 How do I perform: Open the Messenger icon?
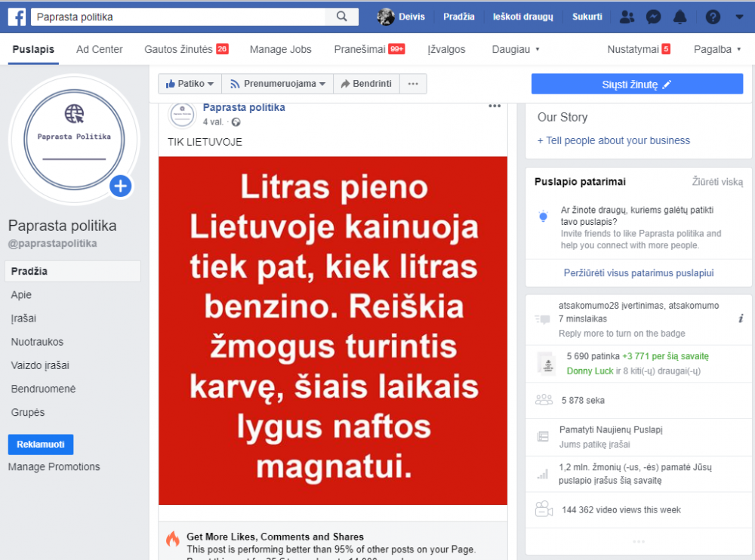(653, 17)
